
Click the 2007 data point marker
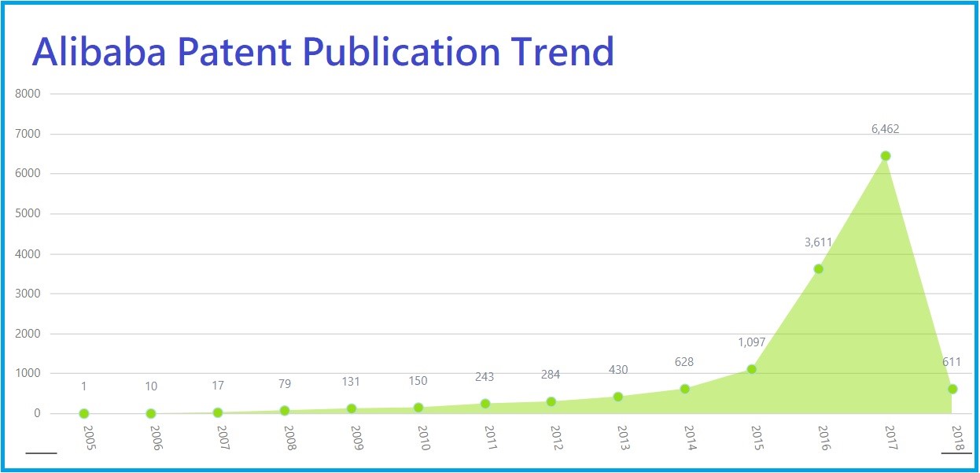[218, 413]
